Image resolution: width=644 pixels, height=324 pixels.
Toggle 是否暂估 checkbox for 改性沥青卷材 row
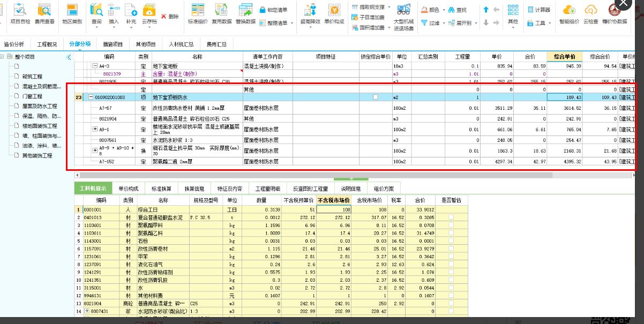(452, 248)
